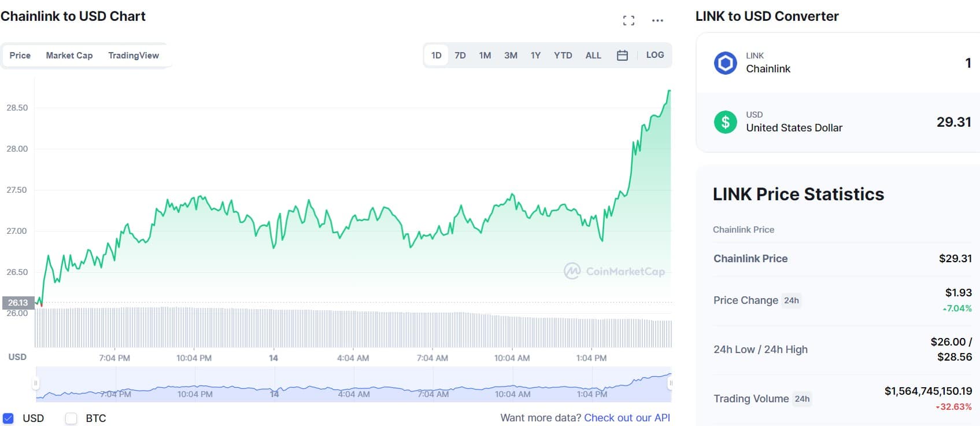Select the YTD time range
The width and height of the screenshot is (980, 426).
(563, 56)
